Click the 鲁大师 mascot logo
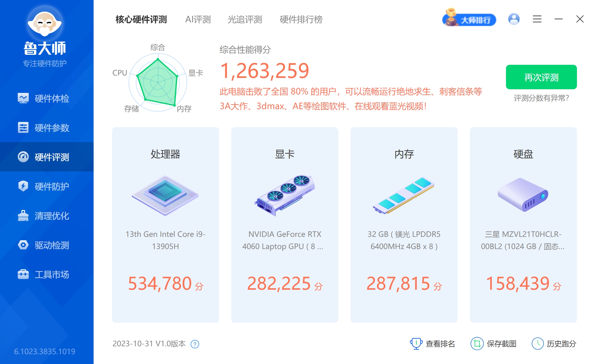Viewport: 595px width, 364px height. click(45, 23)
